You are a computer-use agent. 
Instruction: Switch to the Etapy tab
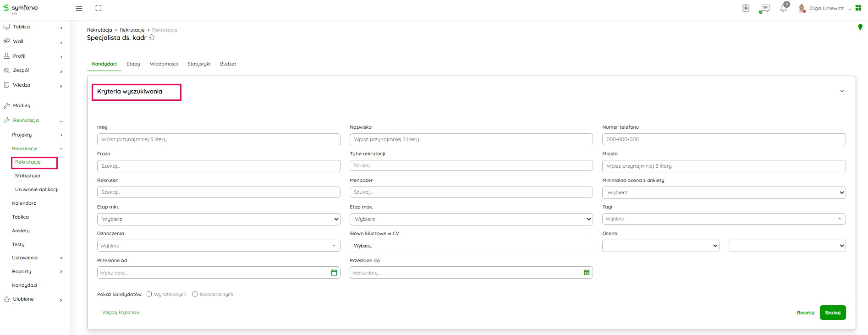click(133, 64)
